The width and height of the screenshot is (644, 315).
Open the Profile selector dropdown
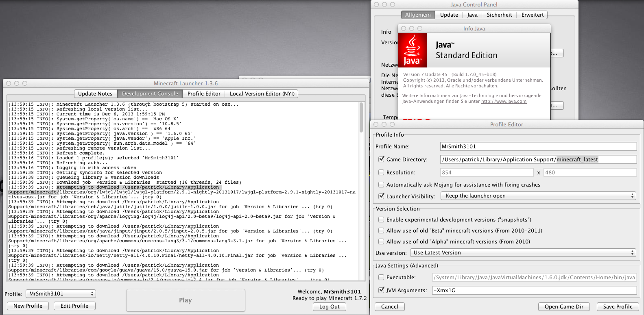coord(61,293)
